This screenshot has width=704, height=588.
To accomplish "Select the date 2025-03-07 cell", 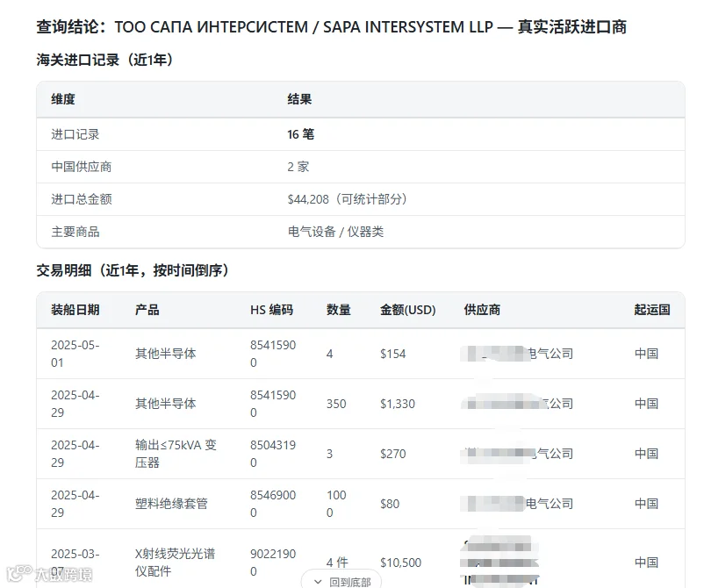I will pos(75,563).
